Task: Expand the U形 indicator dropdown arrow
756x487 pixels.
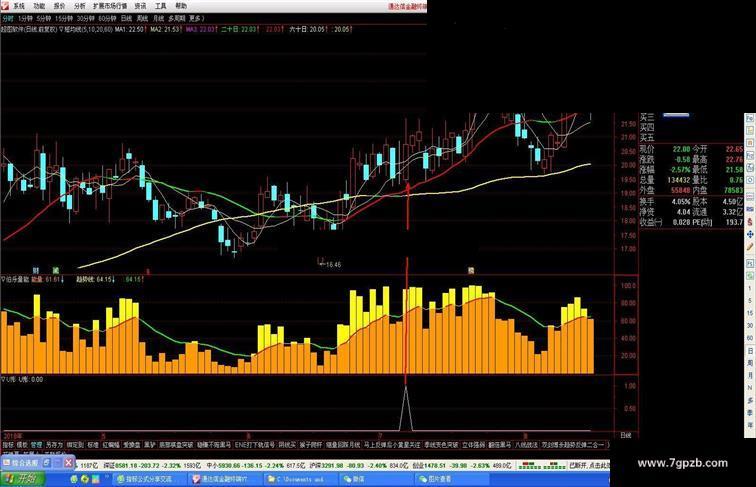Action: pos(3,379)
